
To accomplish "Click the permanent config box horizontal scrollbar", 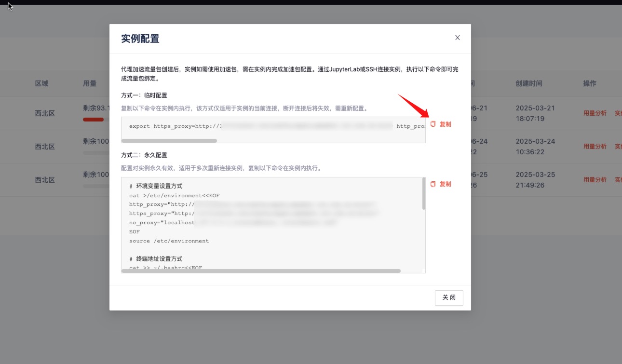I will (261, 271).
